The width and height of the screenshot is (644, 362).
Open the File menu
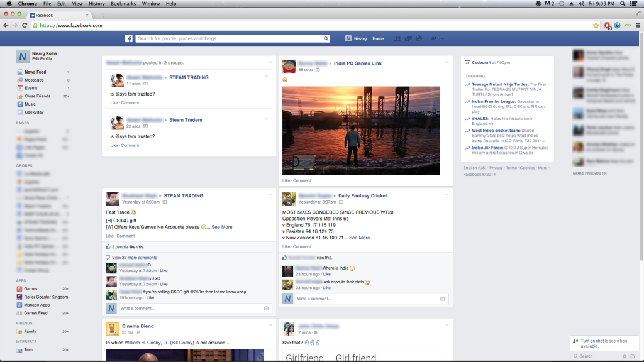47,4
